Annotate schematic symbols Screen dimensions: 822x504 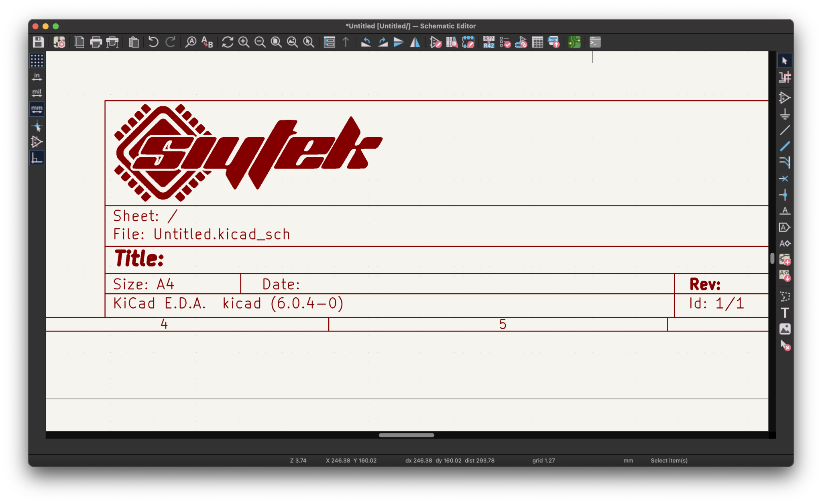click(x=488, y=42)
